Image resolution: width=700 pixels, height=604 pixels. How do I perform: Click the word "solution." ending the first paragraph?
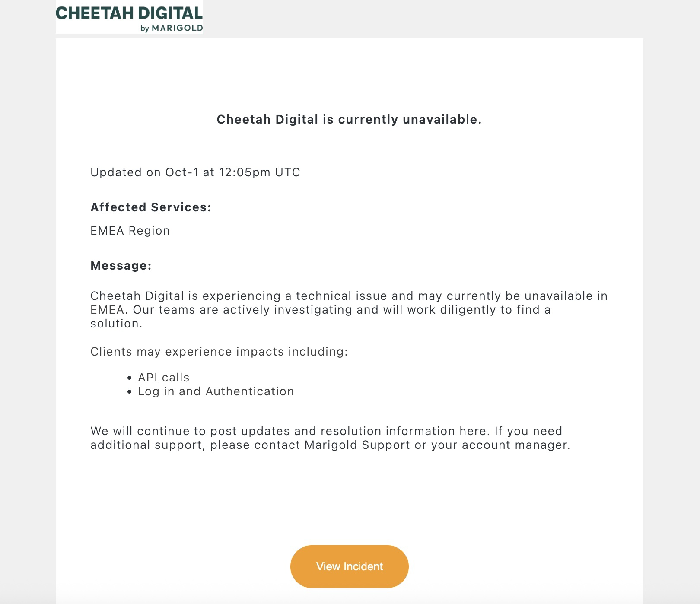click(116, 324)
